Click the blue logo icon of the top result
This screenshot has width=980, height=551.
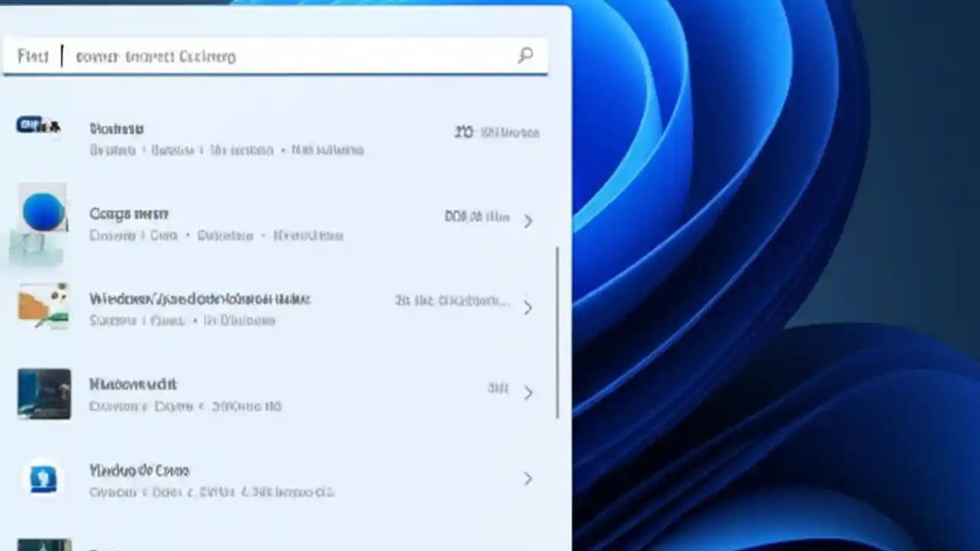tap(31, 125)
